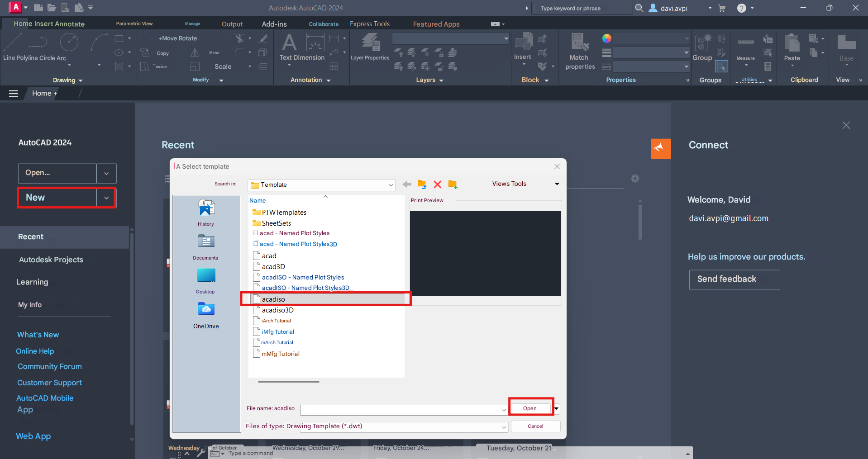Screen dimensions: 868x459
Task: Switch to the Express Tools ribbon tab
Action: pyautogui.click(x=370, y=24)
